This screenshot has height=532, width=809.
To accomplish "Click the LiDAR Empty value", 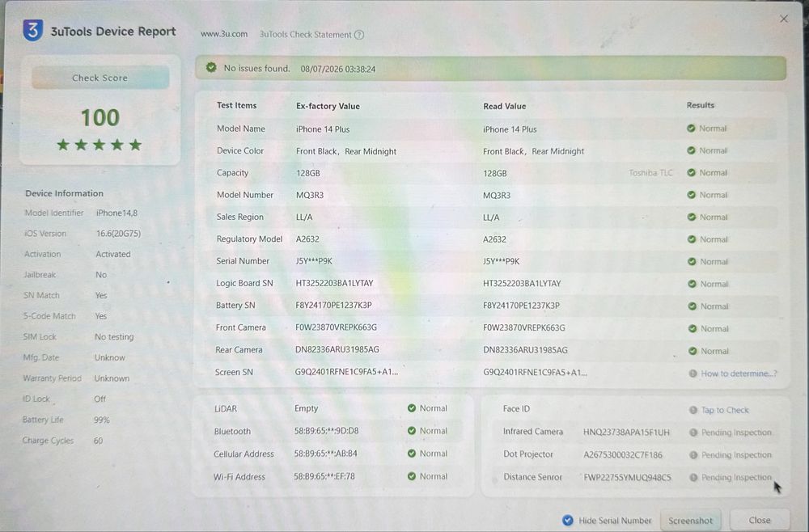I will click(x=306, y=408).
